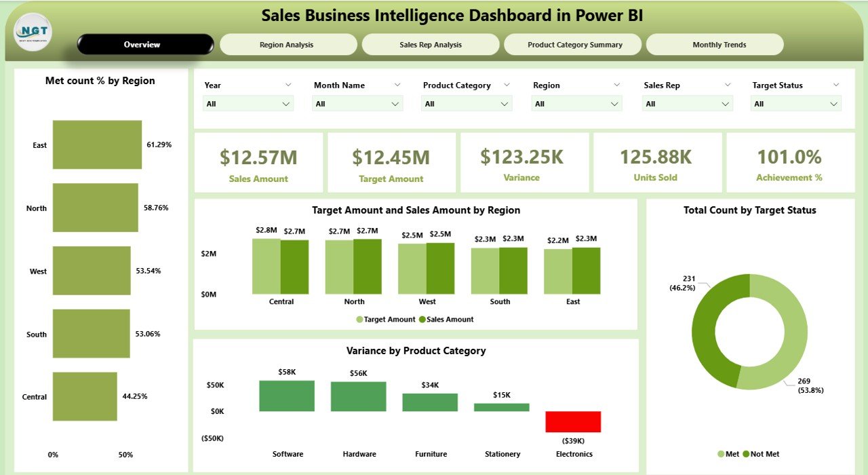Open the Sales Rep slicer dropdown box
The width and height of the screenshot is (868, 475).
pos(688,104)
